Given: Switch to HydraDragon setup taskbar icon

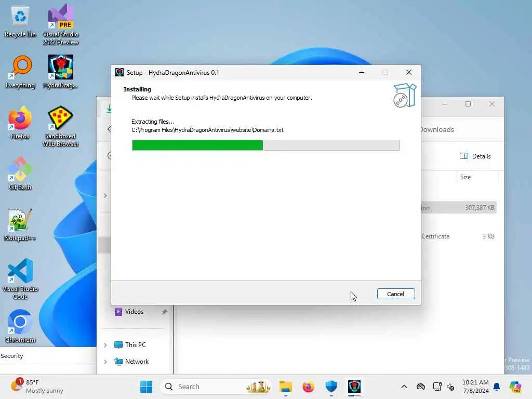Looking at the screenshot, I should (x=354, y=387).
